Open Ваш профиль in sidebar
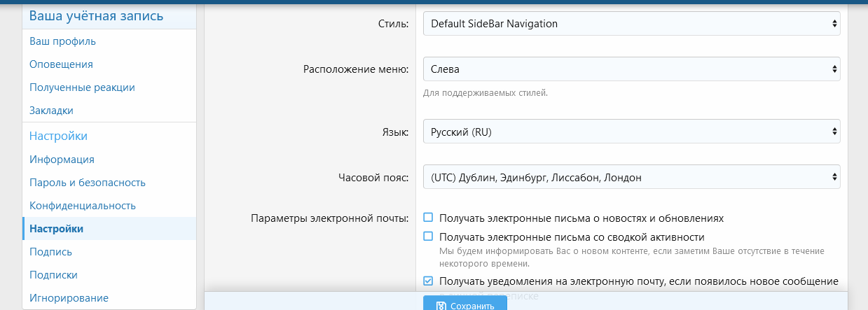Screen dimensions: 868x310 [62, 41]
